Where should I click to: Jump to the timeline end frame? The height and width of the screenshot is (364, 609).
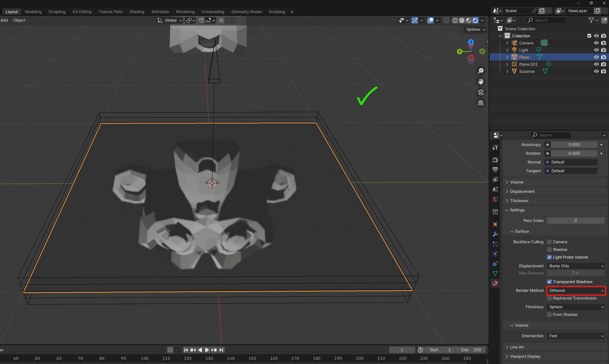click(221, 350)
